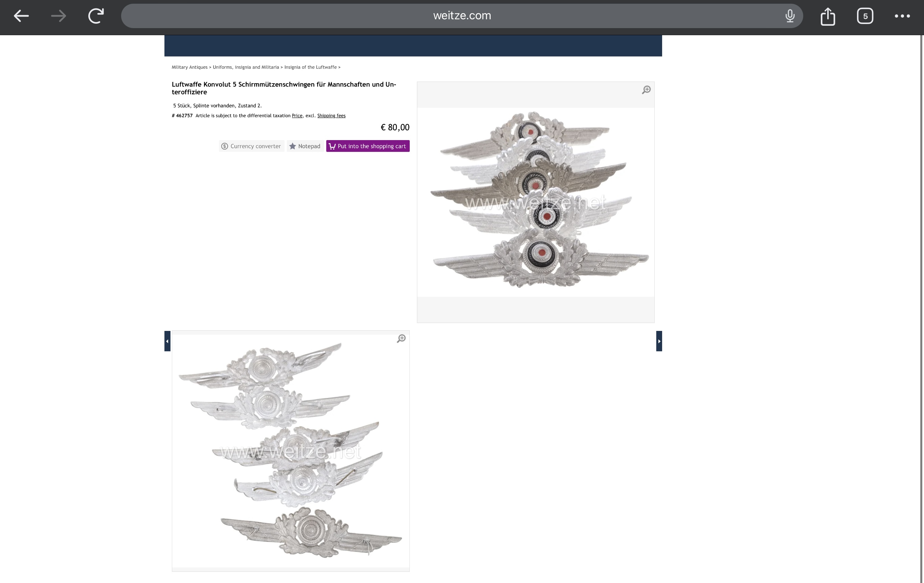The image size is (924, 583).
Task: Go back to the previous page
Action: (21, 16)
